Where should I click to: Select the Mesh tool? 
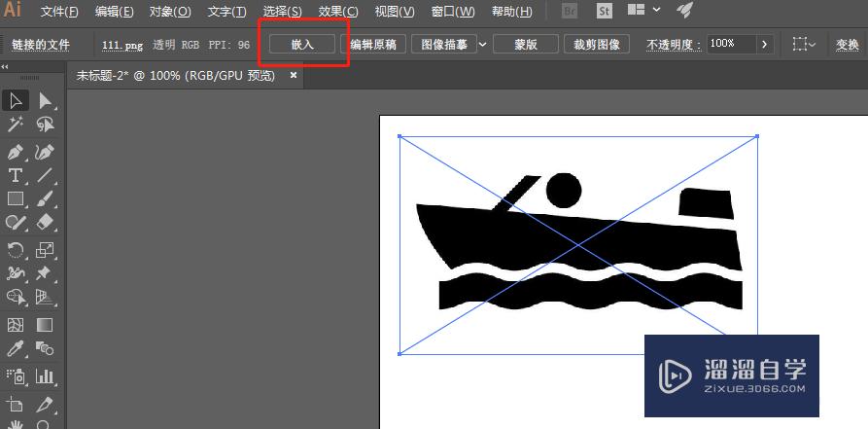[16, 325]
